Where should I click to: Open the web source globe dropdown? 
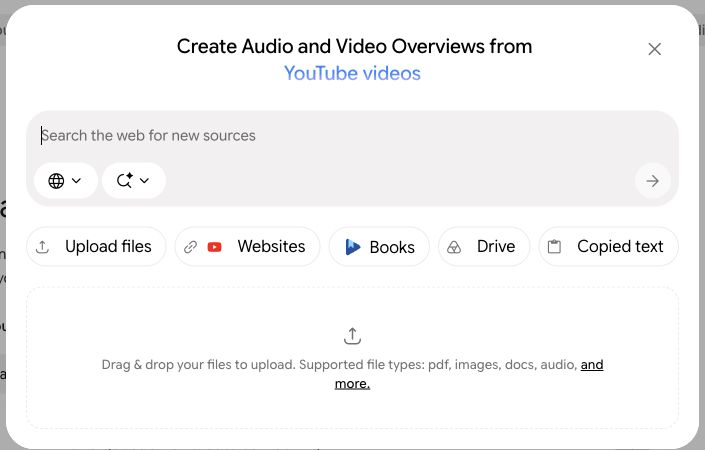tap(65, 181)
